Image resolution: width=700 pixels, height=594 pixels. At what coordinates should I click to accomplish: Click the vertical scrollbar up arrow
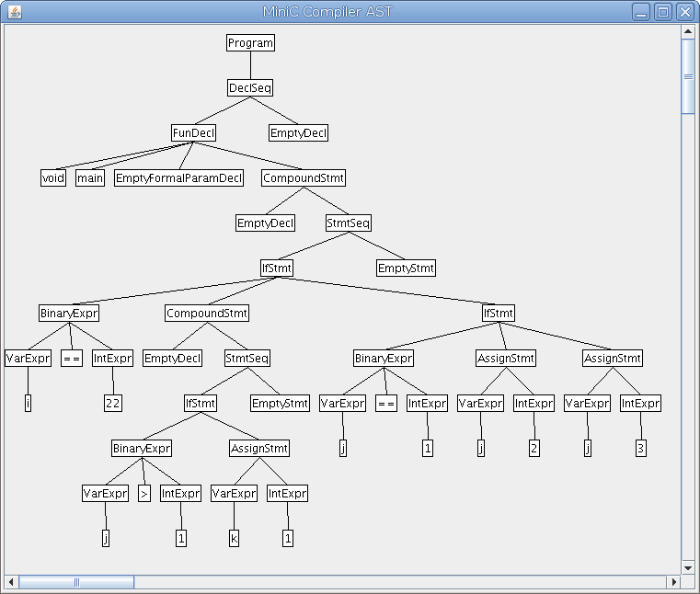(687, 31)
